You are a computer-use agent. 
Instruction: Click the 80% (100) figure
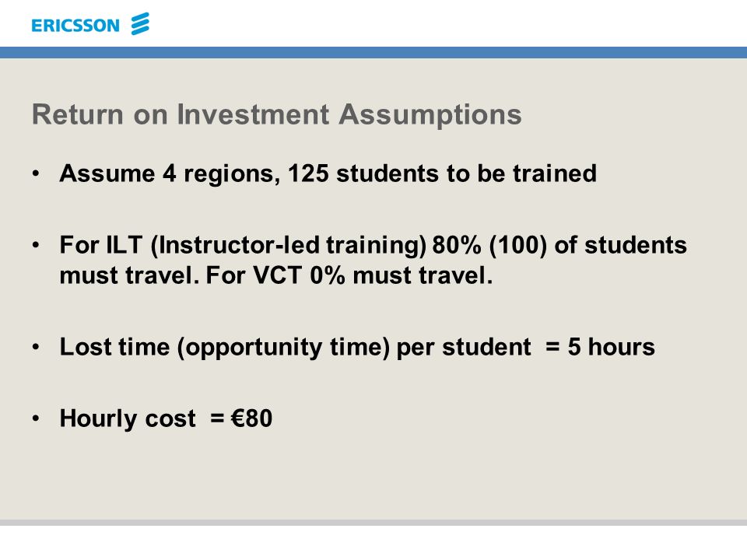coord(489,246)
